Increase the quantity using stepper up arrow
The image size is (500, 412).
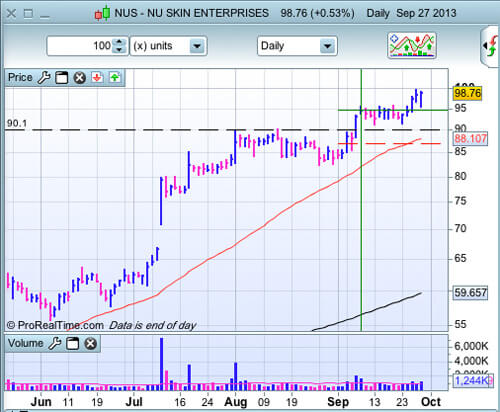119,42
